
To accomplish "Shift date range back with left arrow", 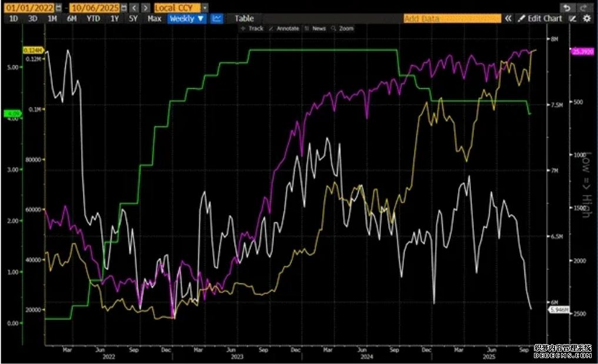I will tap(134, 8).
